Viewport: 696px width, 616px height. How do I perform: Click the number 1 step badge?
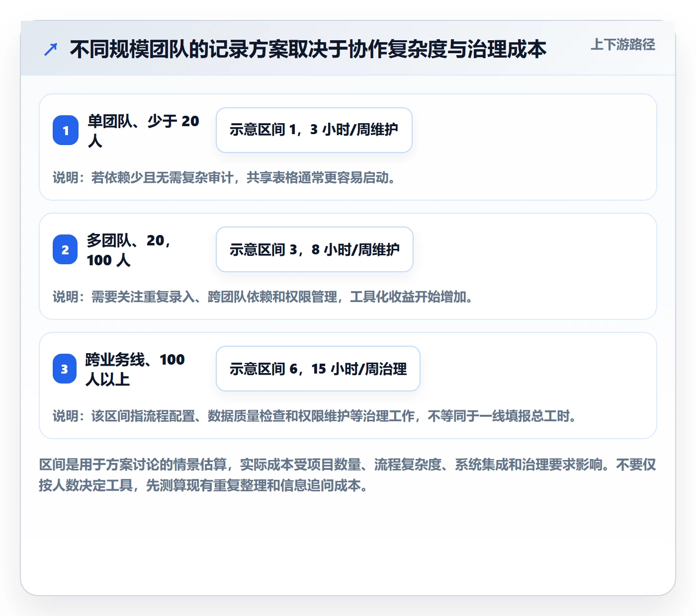tap(66, 130)
